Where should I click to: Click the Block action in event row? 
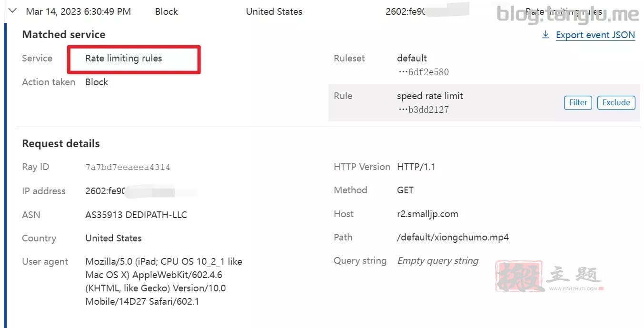tap(167, 11)
